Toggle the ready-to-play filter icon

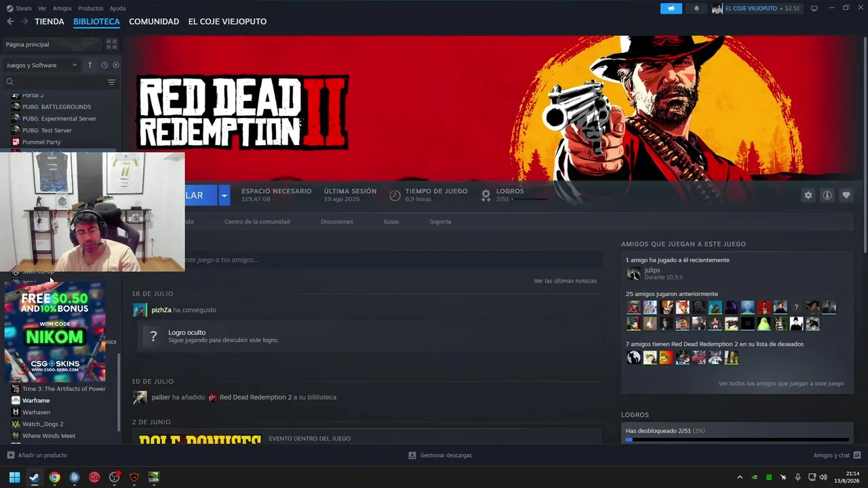click(x=116, y=65)
